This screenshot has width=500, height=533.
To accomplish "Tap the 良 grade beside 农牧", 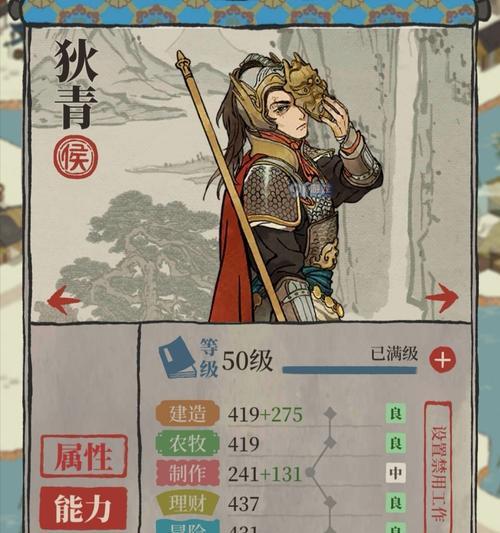I will click(x=395, y=443).
